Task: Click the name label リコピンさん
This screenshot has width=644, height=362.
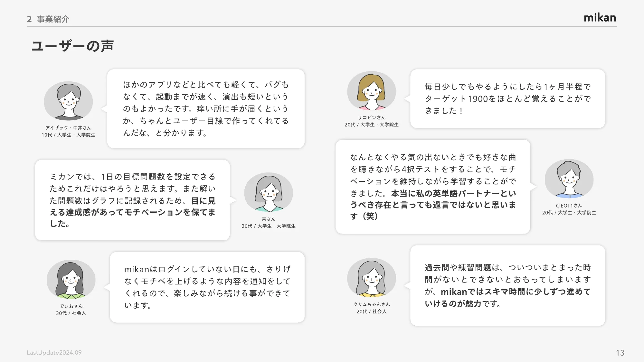Action: (x=372, y=117)
